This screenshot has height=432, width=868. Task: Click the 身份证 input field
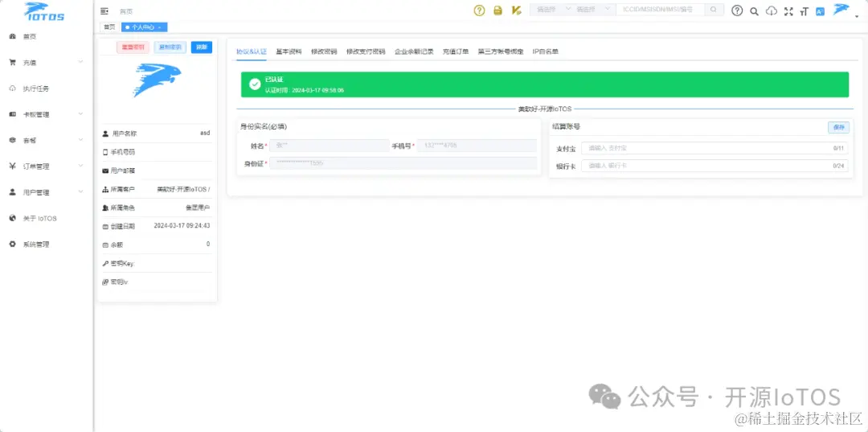(403, 163)
